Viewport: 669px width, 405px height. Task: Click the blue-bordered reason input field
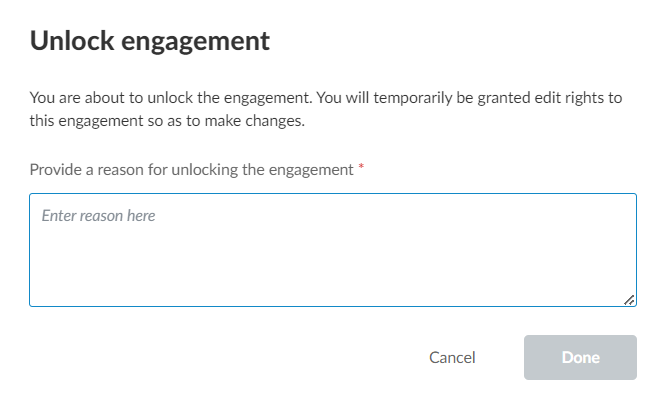[333, 250]
